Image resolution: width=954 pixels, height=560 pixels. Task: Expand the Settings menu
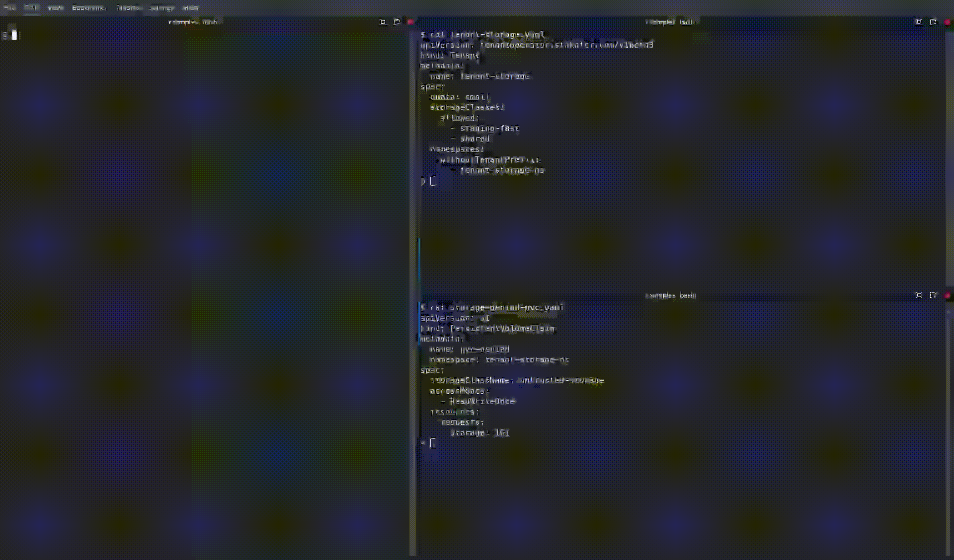point(161,7)
